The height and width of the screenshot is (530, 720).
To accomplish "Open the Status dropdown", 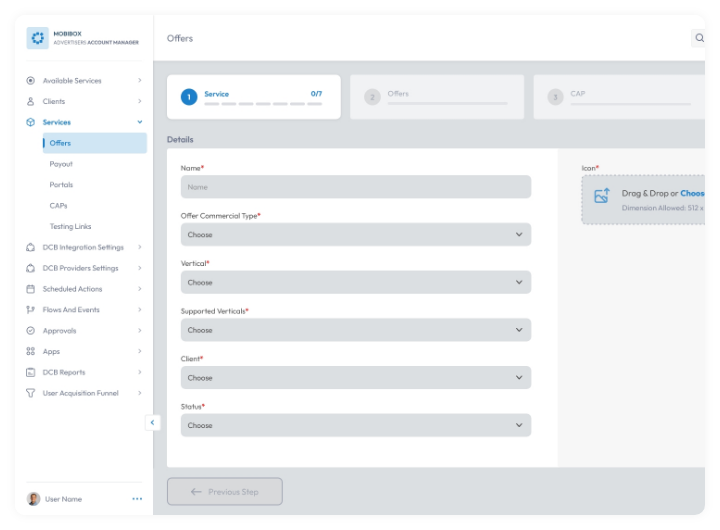I will coord(356,425).
